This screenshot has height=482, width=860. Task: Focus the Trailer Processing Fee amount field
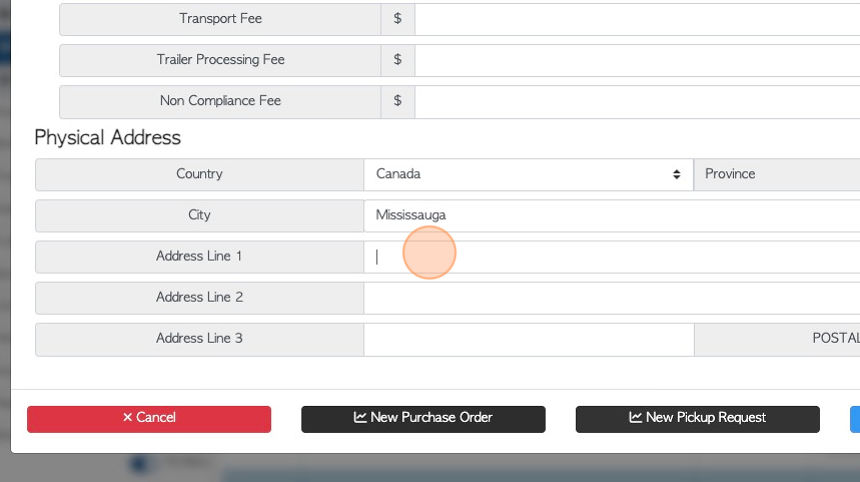[637, 60]
